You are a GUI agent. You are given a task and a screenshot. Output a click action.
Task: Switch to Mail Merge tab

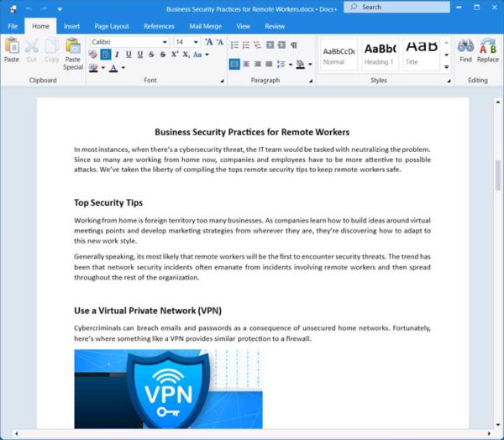click(x=206, y=26)
